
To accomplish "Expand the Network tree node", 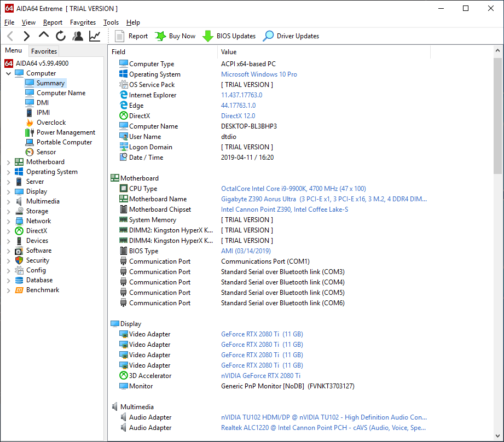I will tap(9, 222).
